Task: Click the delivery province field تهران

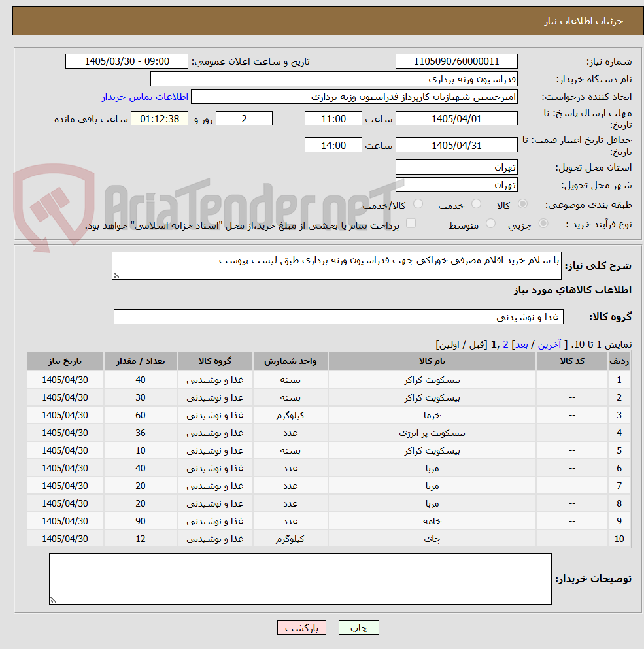Action: point(456,167)
